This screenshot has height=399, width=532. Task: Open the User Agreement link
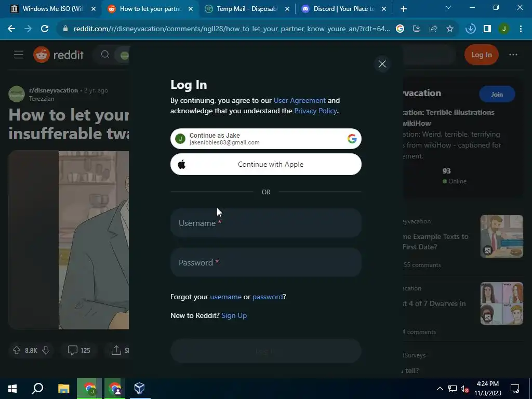pos(300,100)
